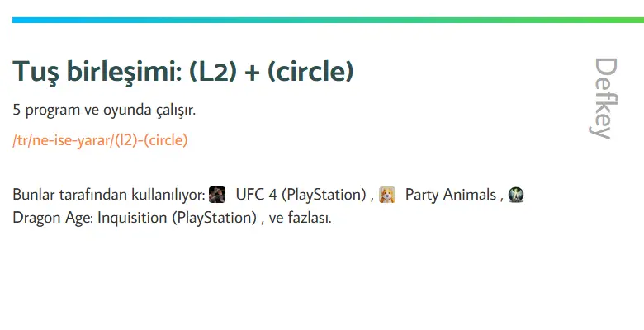Click the plus sign in the heading
This screenshot has height=330, width=644.
(x=252, y=73)
